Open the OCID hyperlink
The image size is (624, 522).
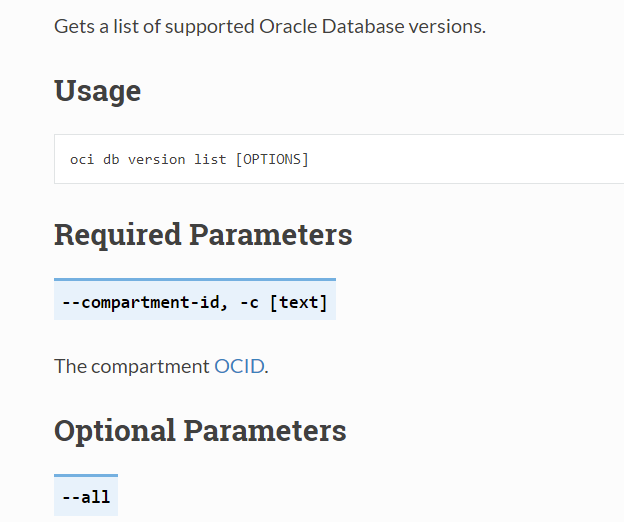tap(239, 366)
